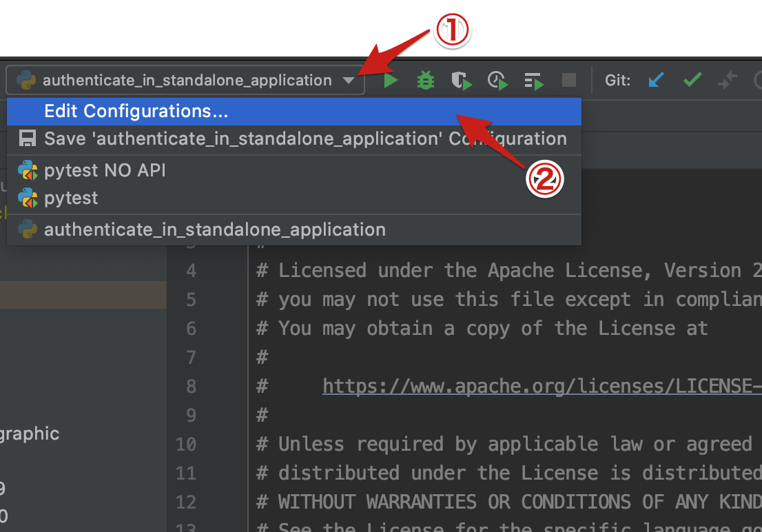Run with Coverage using shield icon

coord(461,80)
